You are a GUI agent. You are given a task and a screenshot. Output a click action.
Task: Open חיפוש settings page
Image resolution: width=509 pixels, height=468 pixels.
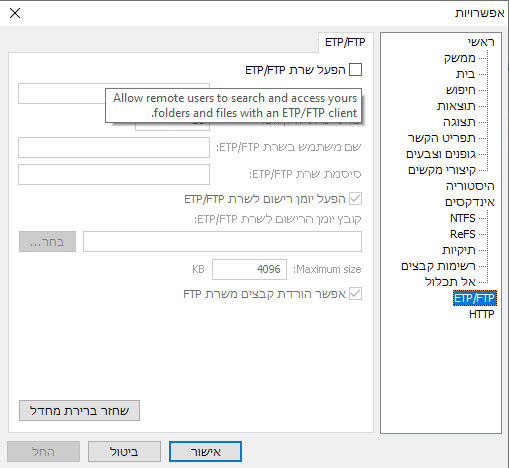coord(461,90)
